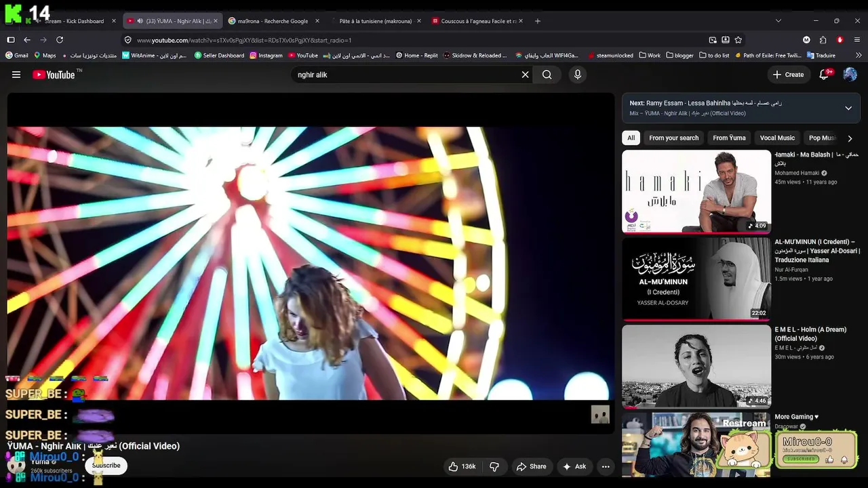The width and height of the screenshot is (868, 488).
Task: Start voice search with the microphone
Action: click(578, 75)
